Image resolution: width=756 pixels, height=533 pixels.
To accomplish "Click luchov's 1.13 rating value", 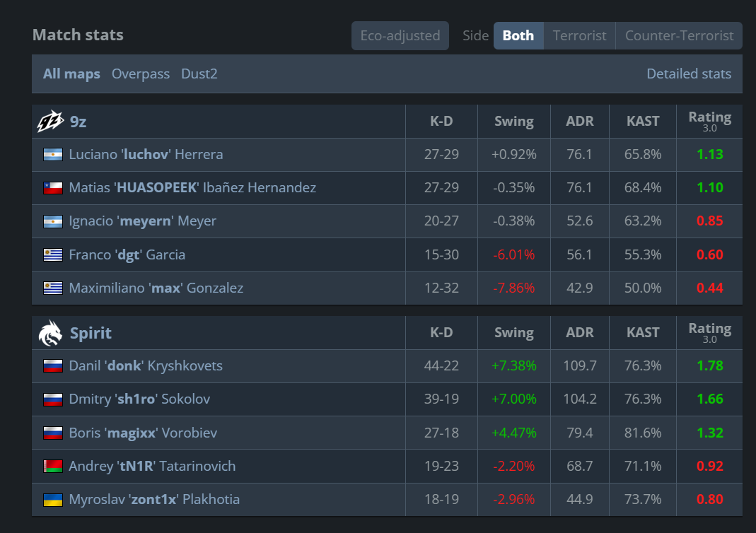I will coord(710,154).
